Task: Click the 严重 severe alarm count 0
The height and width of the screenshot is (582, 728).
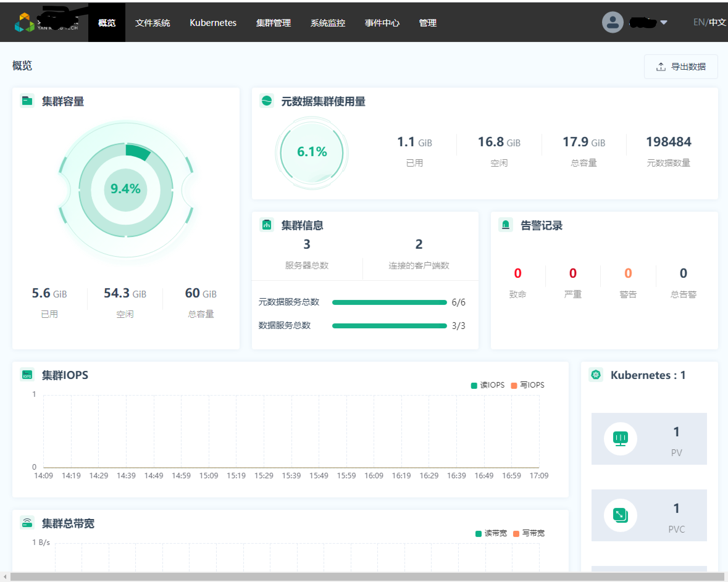Action: pos(573,273)
